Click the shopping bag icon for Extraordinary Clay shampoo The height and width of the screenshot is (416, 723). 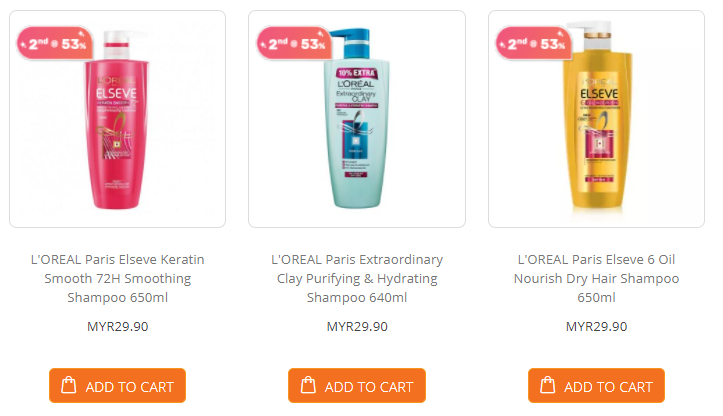308,386
